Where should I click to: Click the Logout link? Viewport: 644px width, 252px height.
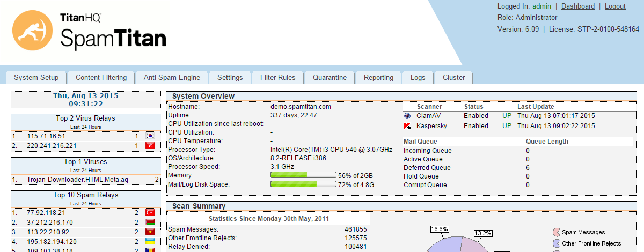[615, 6]
